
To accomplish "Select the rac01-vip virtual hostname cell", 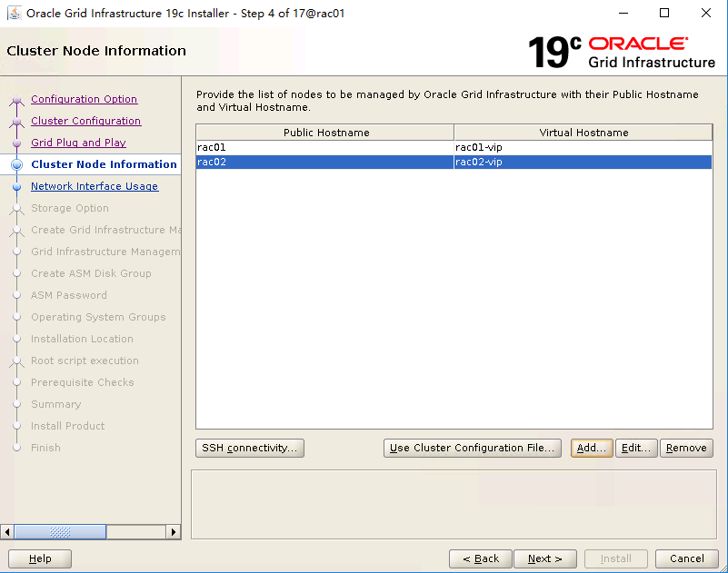I will click(x=583, y=147).
